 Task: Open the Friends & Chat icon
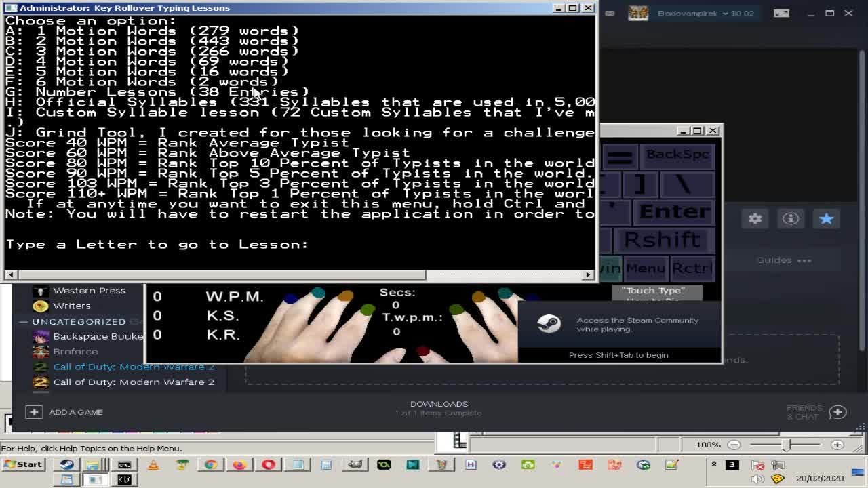837,412
